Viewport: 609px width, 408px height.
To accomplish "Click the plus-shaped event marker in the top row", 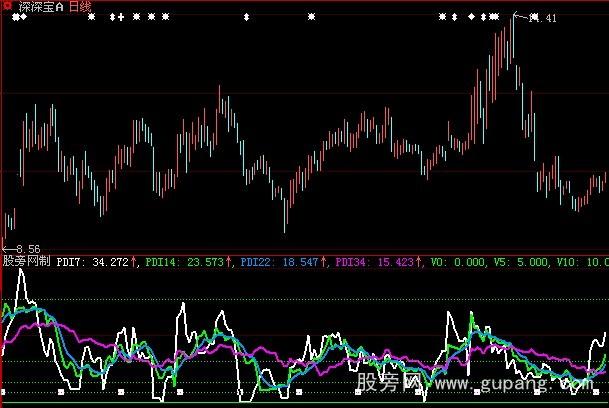I will [122, 17].
